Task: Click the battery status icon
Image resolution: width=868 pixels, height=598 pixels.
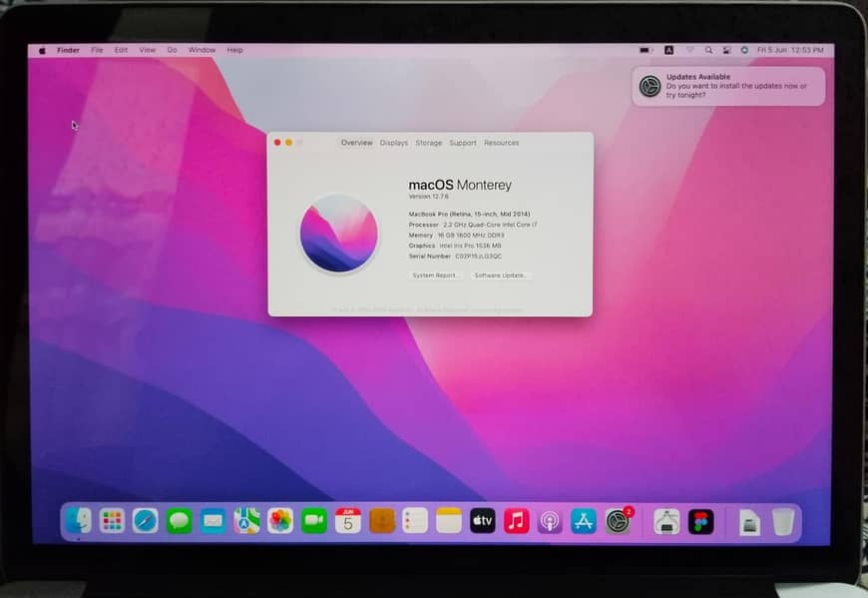Action: click(646, 50)
